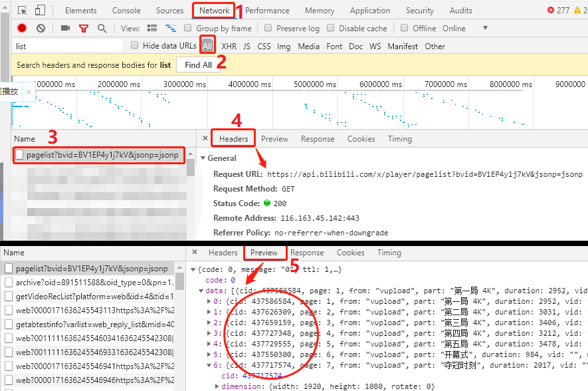Close the lower request details pane

click(195, 252)
